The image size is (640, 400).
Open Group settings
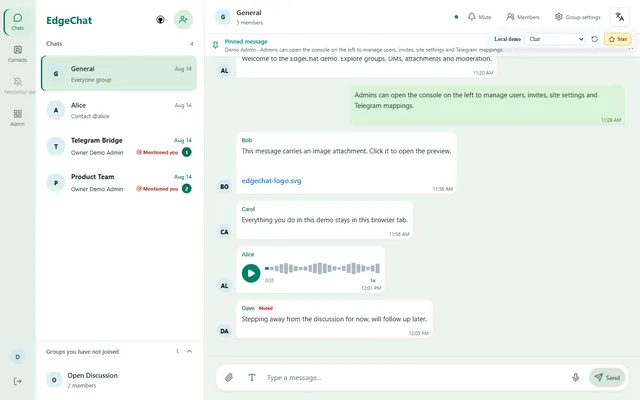[578, 17]
